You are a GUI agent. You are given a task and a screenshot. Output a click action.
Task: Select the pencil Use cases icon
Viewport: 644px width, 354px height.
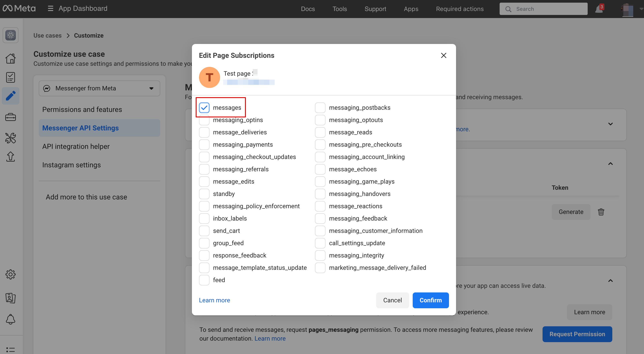[11, 96]
